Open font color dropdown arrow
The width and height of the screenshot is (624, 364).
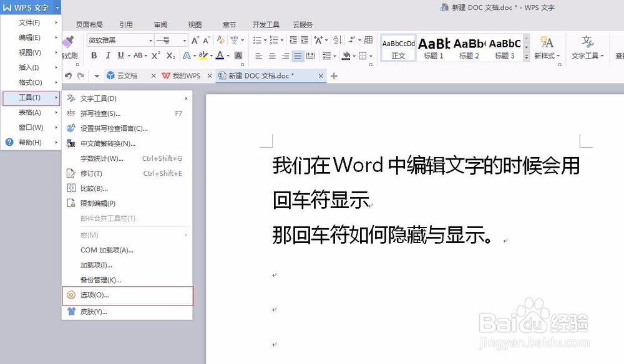pyautogui.click(x=228, y=56)
